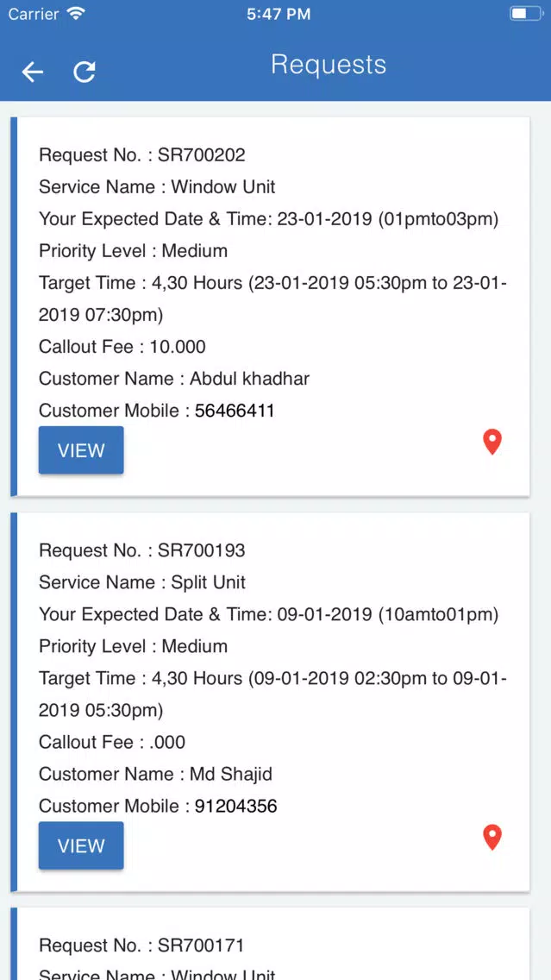The image size is (551, 980).
Task: Tap the battery indicator icon
Action: click(x=526, y=14)
